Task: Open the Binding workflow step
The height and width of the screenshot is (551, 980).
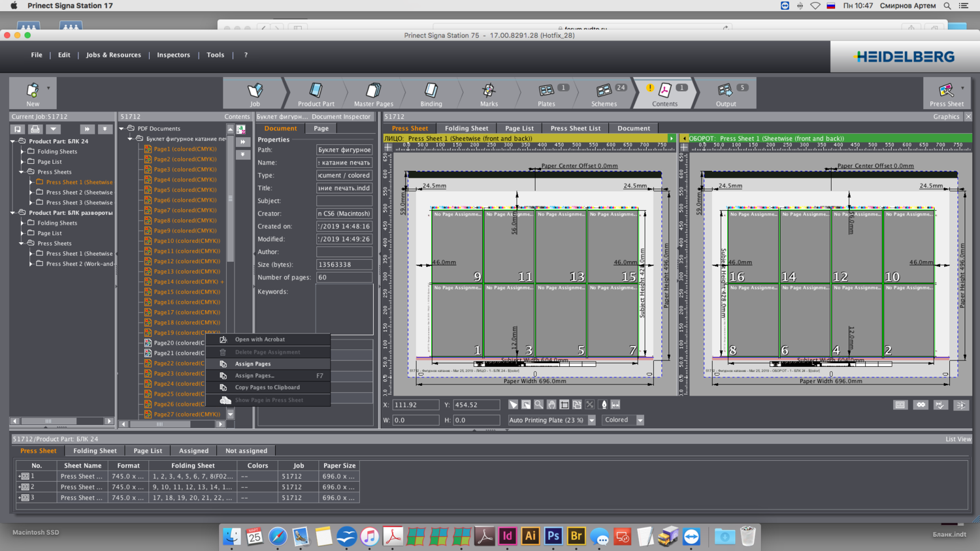Action: pos(431,93)
